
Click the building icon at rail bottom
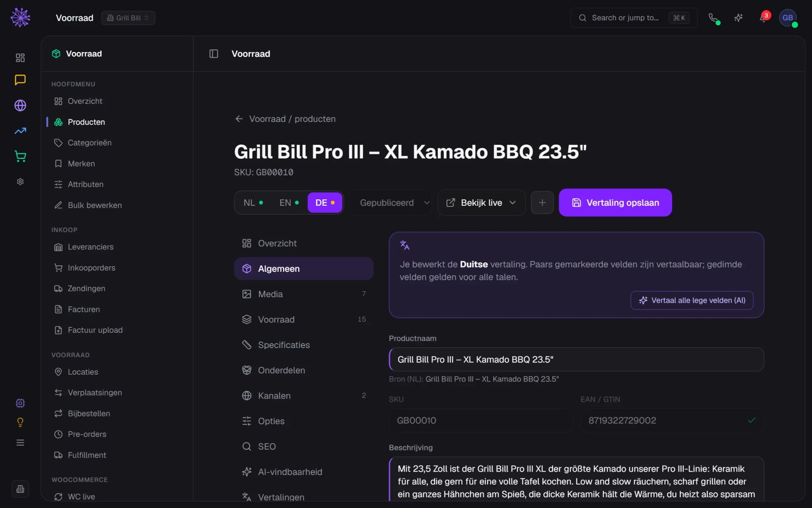pyautogui.click(x=20, y=489)
